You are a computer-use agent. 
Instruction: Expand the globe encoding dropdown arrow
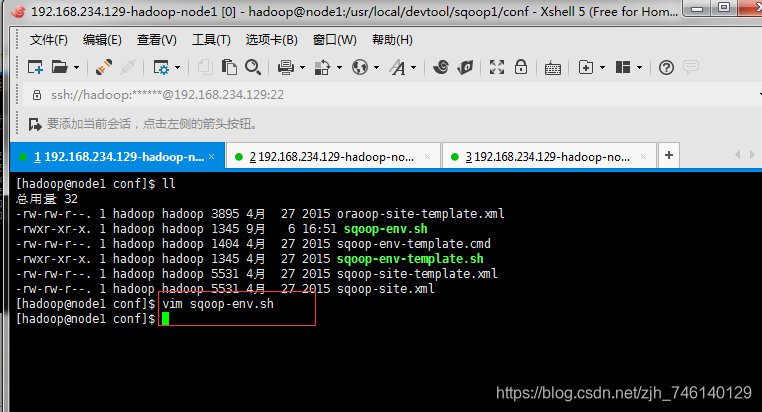[376, 68]
